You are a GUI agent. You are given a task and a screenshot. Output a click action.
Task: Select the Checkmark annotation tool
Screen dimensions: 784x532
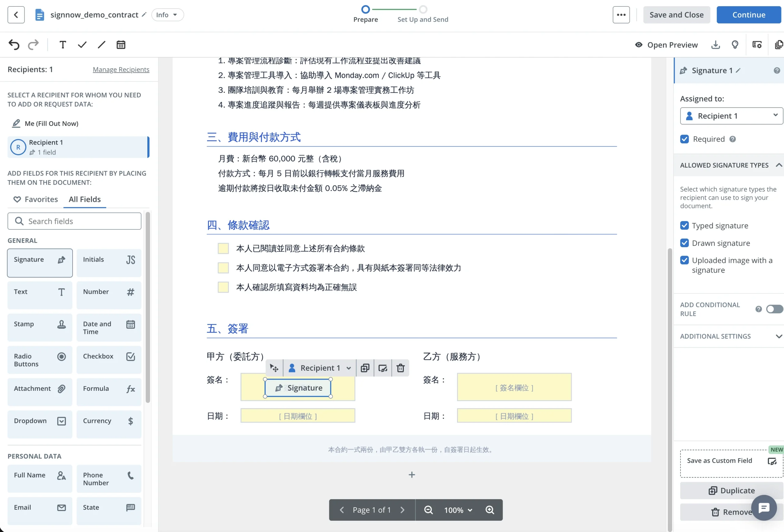pos(81,44)
